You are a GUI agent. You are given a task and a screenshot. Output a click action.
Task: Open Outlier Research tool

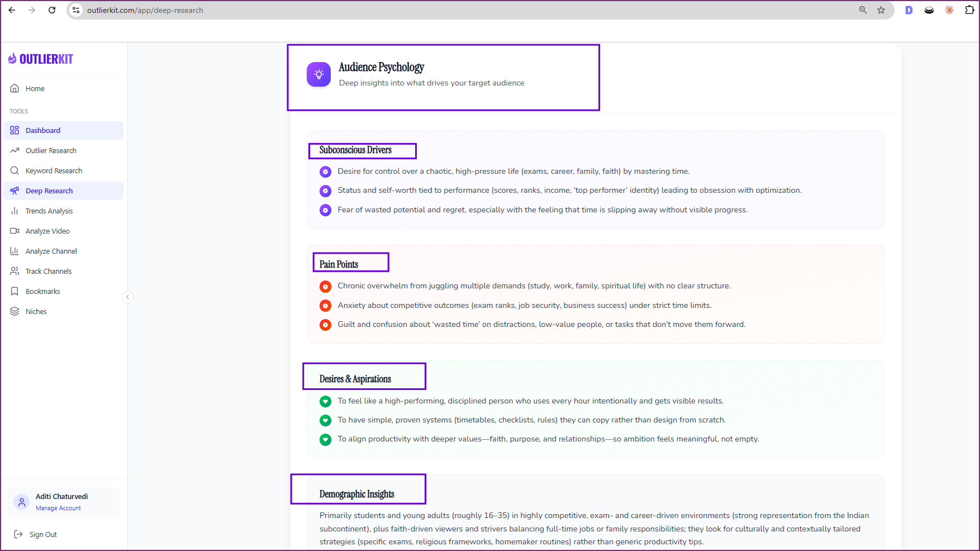(x=51, y=150)
